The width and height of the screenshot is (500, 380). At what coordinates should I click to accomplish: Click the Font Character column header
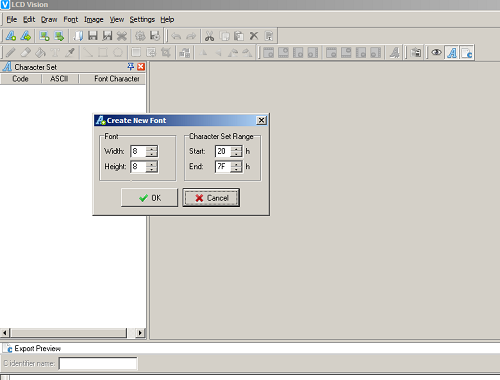point(112,79)
